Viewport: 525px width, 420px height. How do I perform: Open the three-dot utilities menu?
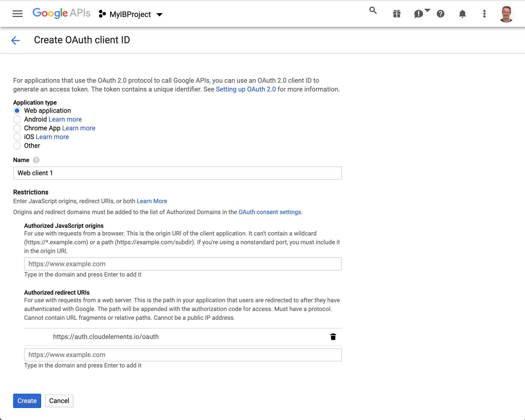tap(484, 14)
